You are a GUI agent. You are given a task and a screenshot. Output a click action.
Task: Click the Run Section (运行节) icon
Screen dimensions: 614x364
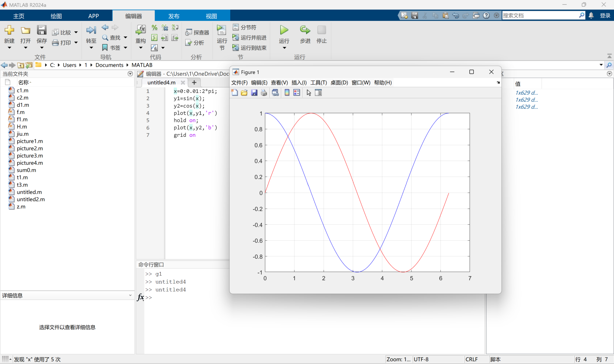click(222, 30)
